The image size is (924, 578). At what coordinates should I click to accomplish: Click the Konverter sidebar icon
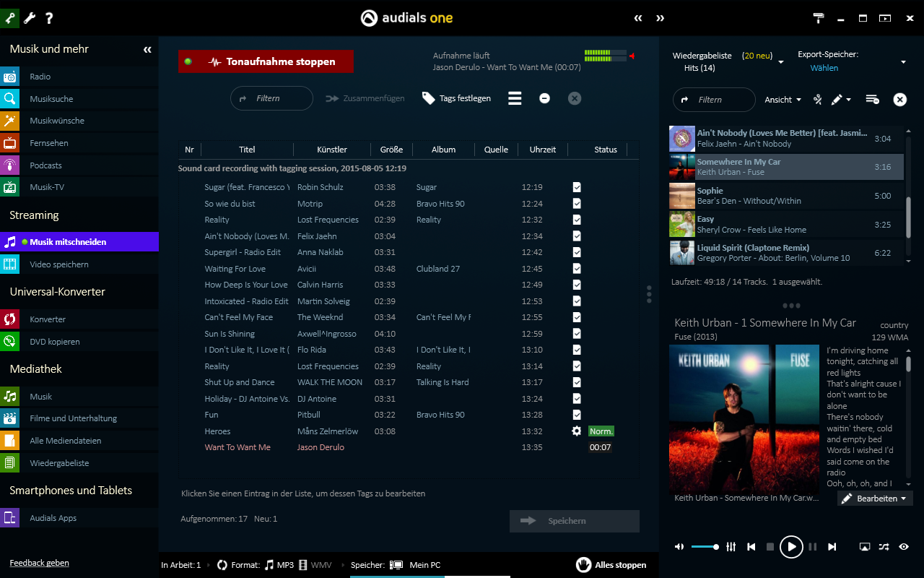(10, 319)
